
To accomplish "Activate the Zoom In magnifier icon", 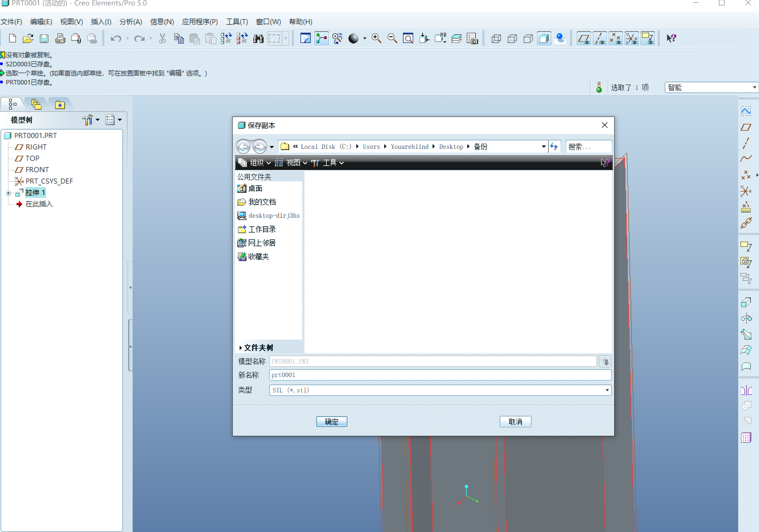I will click(377, 38).
